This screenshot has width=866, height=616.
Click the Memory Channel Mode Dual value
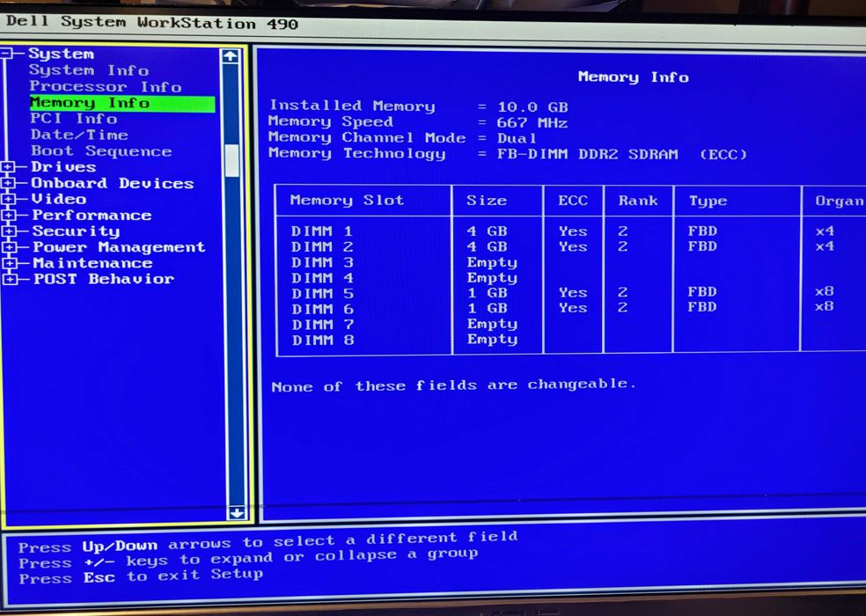[517, 137]
